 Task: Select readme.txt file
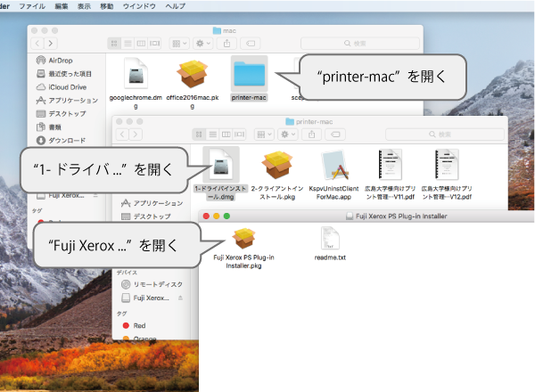point(330,239)
